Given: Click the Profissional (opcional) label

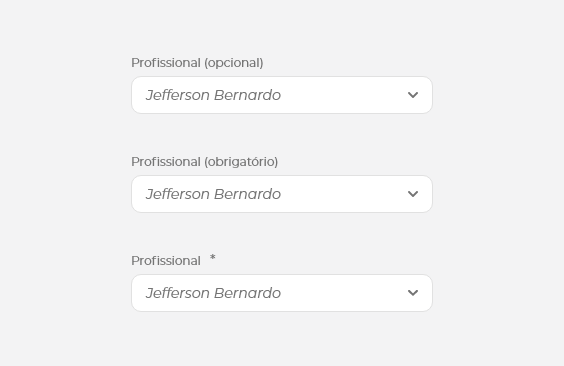Looking at the screenshot, I should [x=197, y=63].
